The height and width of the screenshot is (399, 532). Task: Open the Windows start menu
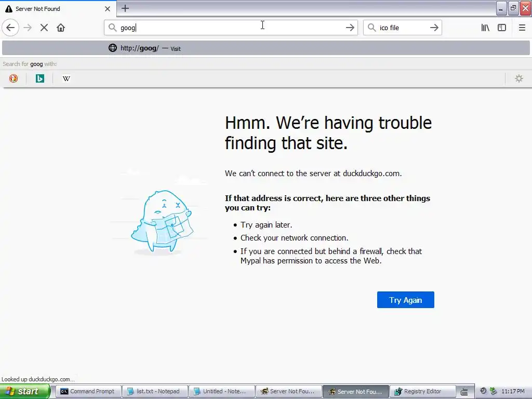pyautogui.click(x=25, y=391)
